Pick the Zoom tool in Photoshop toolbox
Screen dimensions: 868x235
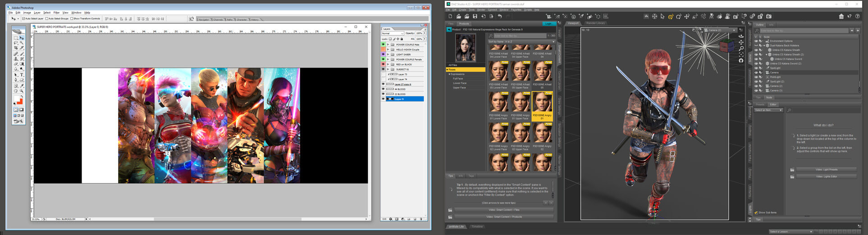(22, 91)
